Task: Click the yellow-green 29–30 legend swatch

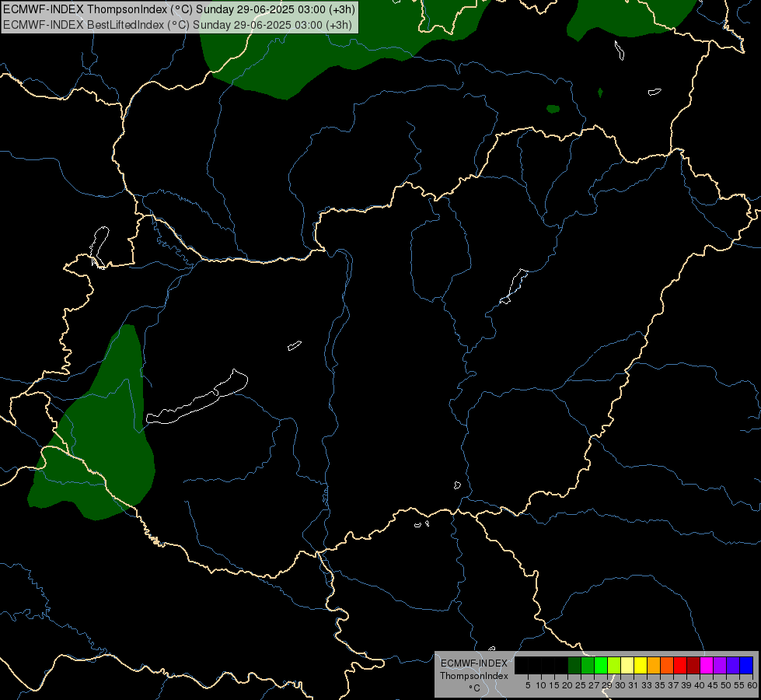Action: click(614, 665)
